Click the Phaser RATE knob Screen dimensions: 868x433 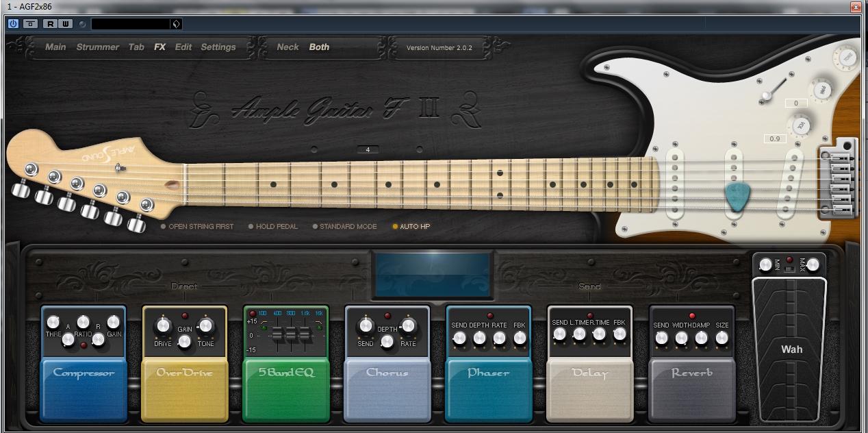click(499, 337)
